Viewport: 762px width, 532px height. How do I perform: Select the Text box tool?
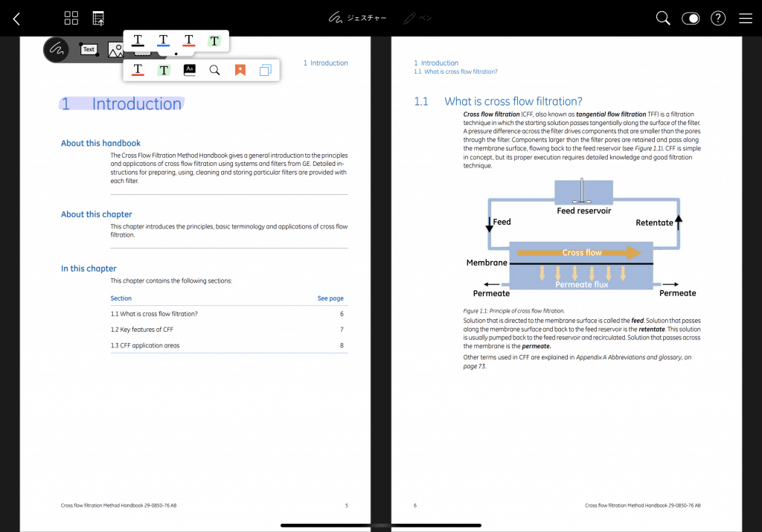[89, 49]
